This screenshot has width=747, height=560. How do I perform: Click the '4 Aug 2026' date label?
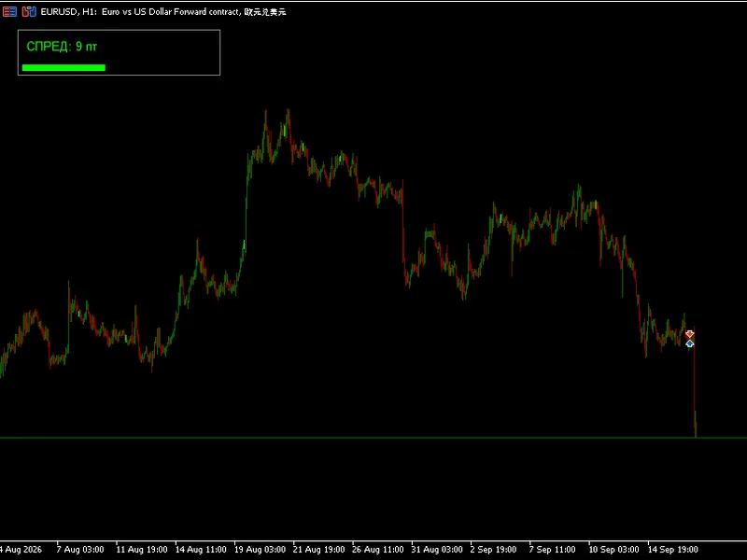[x=21, y=549]
